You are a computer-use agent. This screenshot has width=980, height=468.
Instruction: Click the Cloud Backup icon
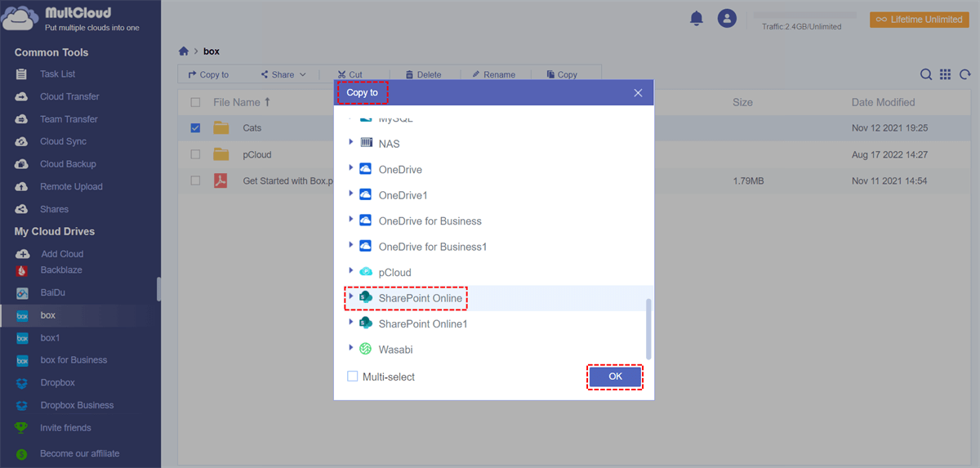point(22,164)
